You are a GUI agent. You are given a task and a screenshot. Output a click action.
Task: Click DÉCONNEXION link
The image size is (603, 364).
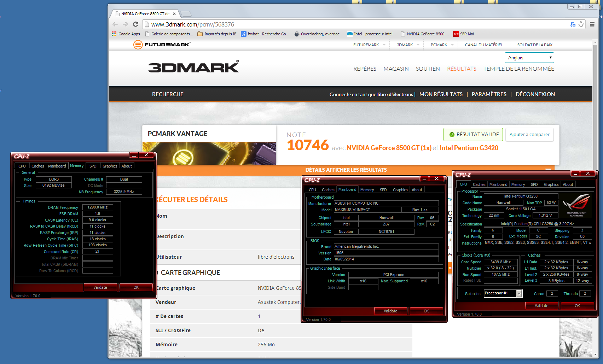tap(535, 94)
